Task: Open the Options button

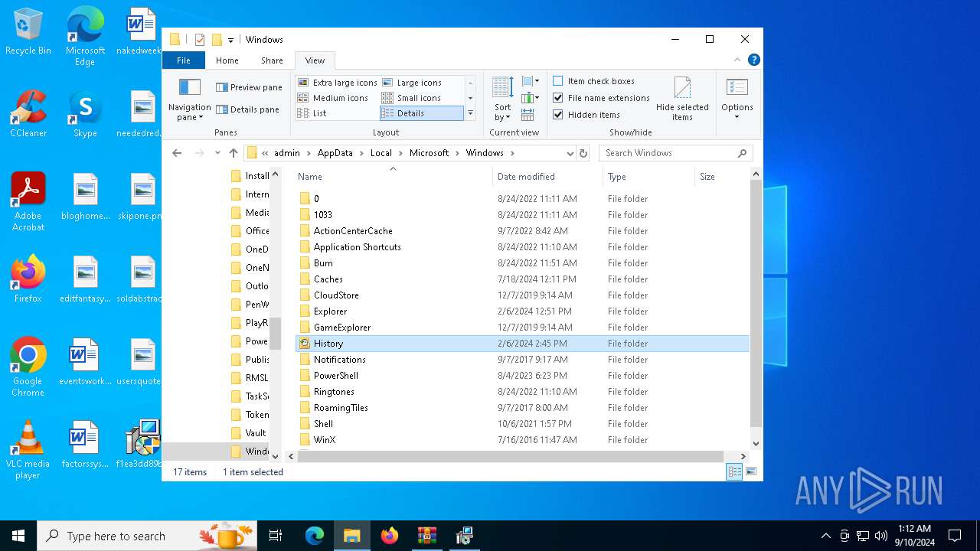Action: click(x=737, y=99)
